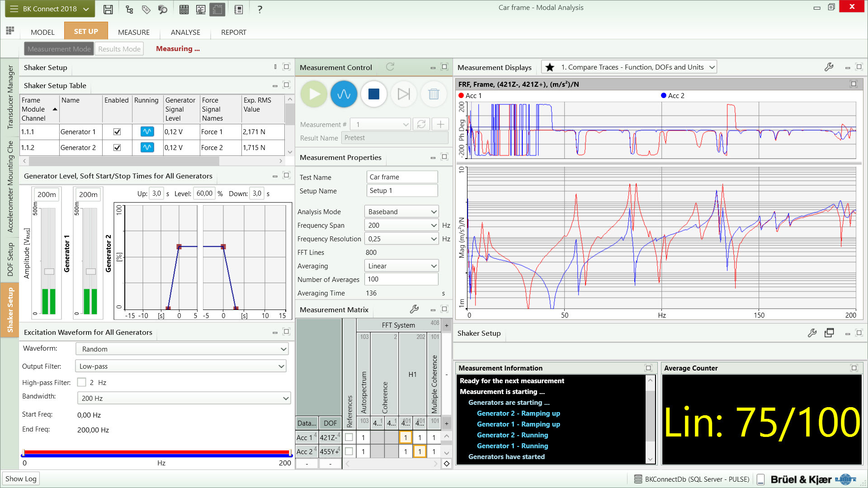
Task: Click the trash delete measurement icon
Action: [433, 94]
